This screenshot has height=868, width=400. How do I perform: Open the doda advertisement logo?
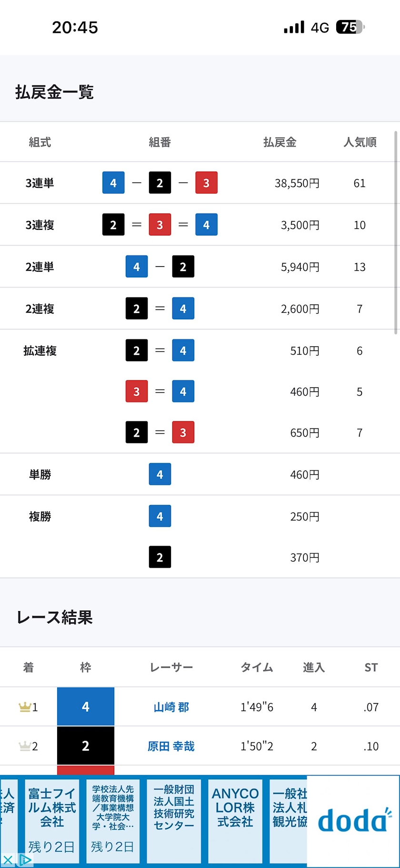coord(353,821)
